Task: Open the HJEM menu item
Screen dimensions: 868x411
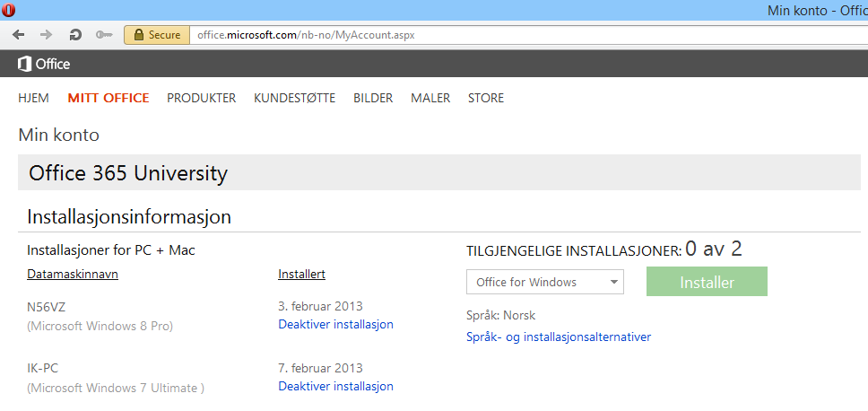Action: click(x=33, y=98)
